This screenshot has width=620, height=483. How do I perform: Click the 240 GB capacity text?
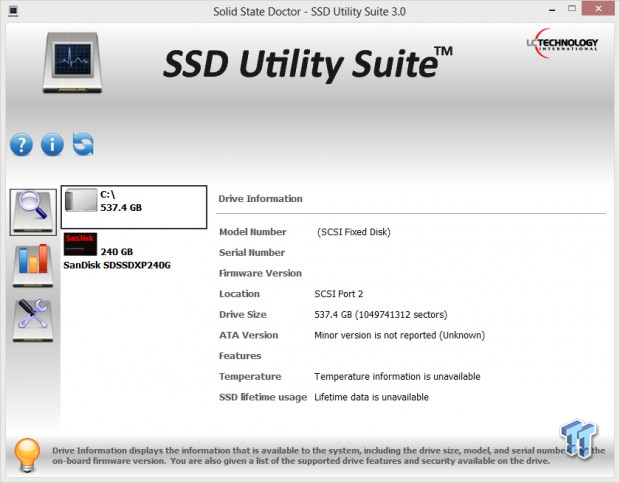[117, 252]
